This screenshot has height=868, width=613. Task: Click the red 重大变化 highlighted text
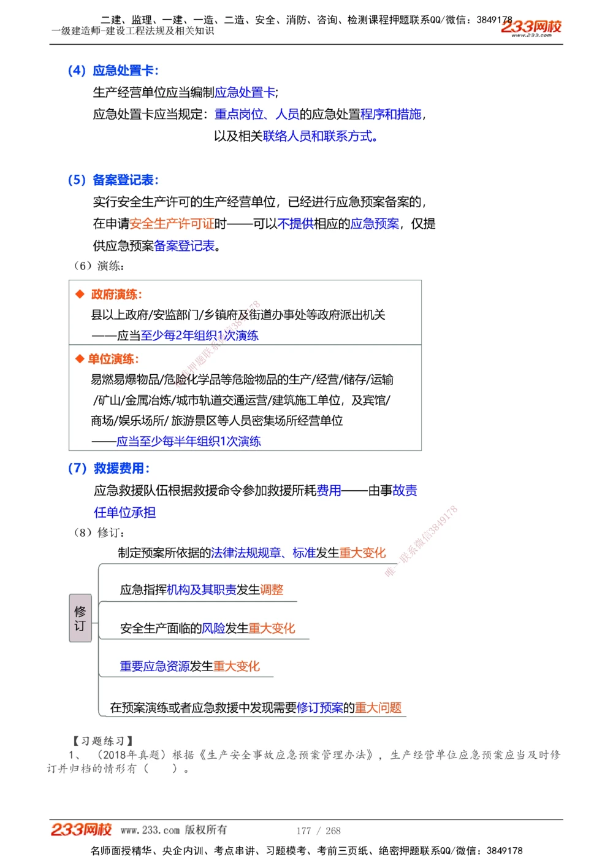point(364,553)
